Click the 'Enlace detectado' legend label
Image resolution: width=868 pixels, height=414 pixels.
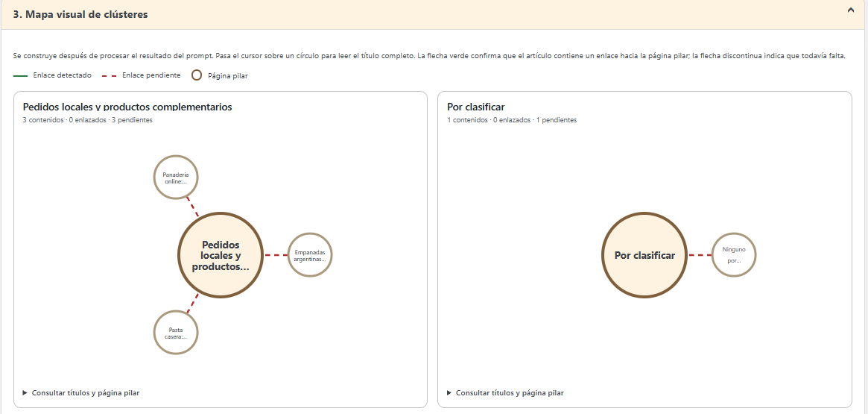tap(62, 75)
